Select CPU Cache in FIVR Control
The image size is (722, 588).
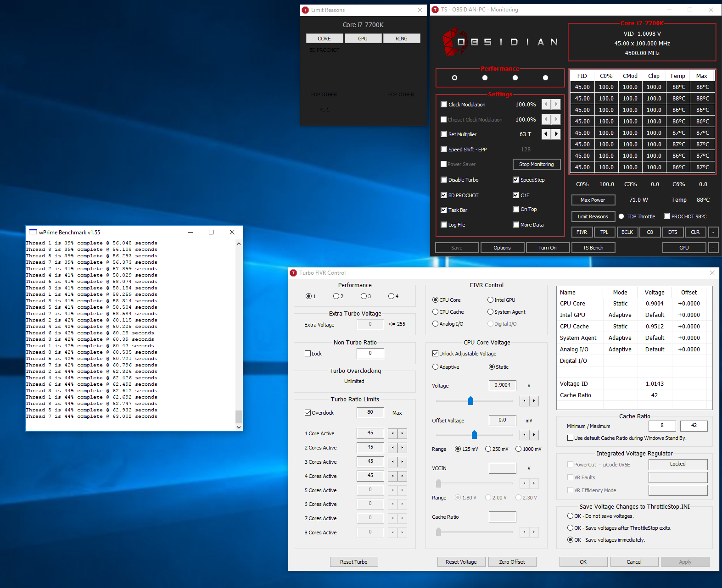click(x=436, y=312)
